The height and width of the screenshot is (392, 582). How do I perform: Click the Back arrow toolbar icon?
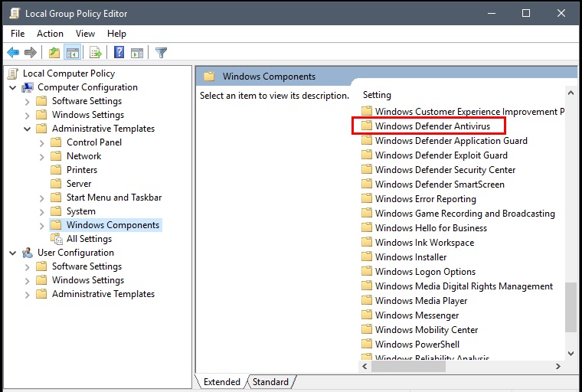(x=13, y=52)
